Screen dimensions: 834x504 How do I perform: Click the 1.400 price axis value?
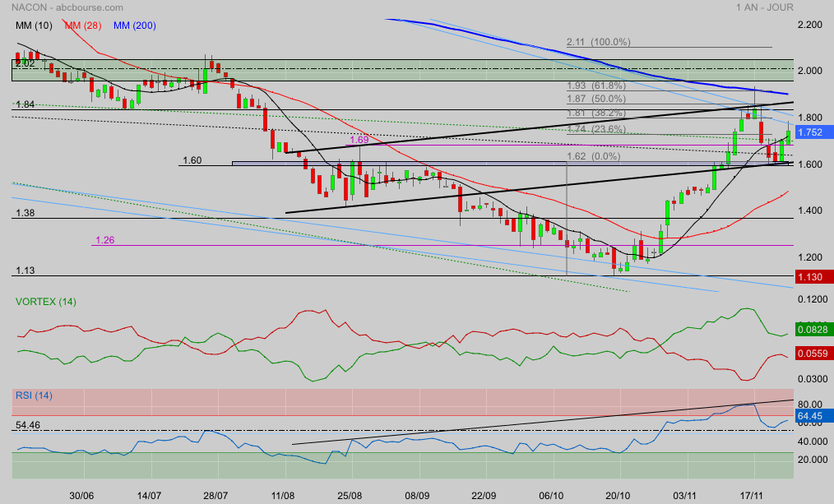click(810, 210)
